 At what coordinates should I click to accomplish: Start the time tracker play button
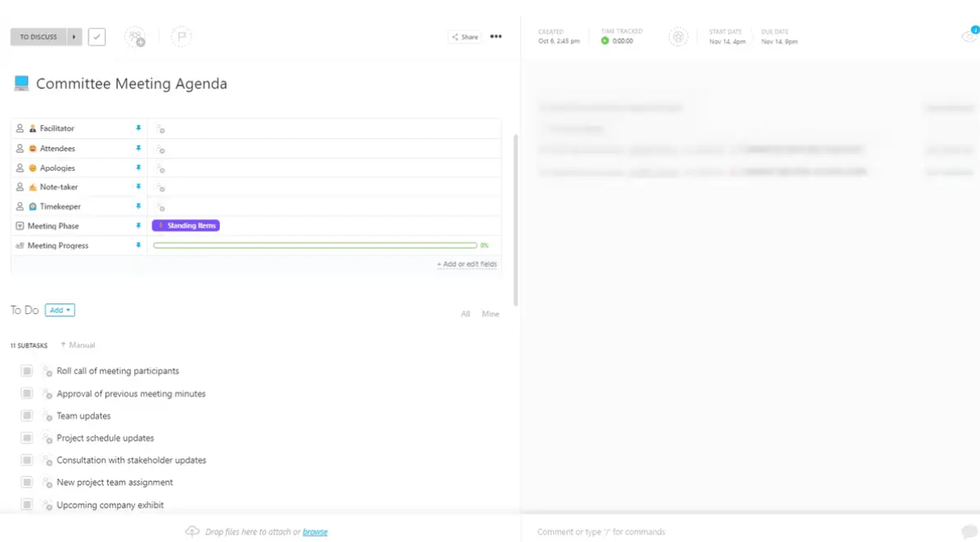(605, 41)
